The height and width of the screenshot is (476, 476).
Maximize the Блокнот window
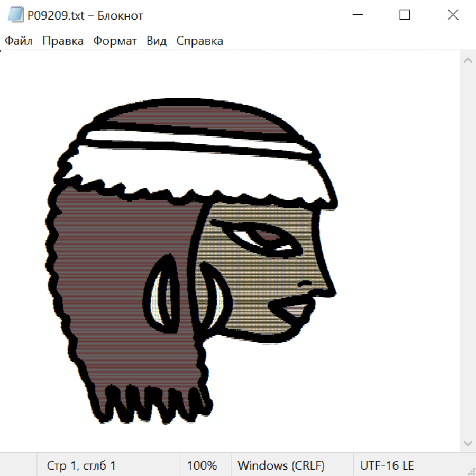click(405, 15)
